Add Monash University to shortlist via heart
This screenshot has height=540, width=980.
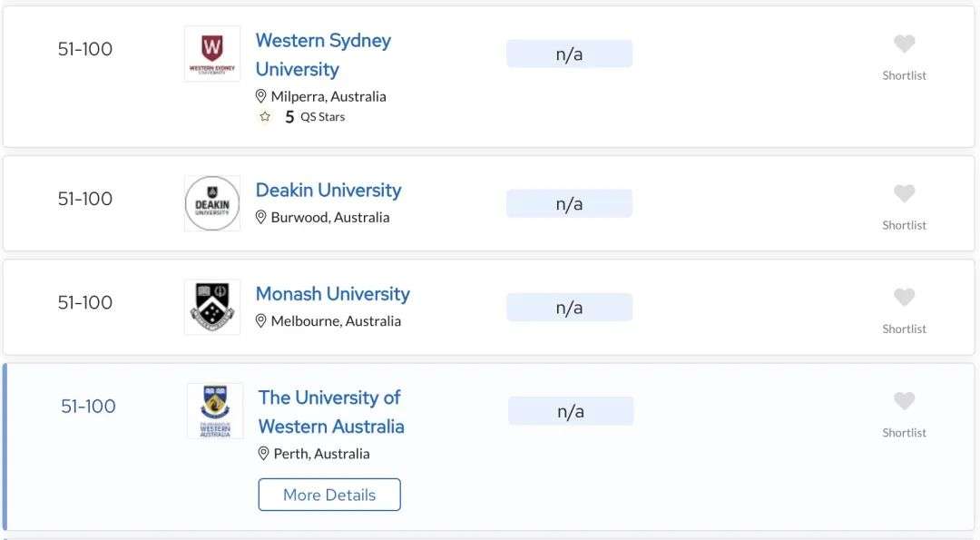[x=904, y=298]
